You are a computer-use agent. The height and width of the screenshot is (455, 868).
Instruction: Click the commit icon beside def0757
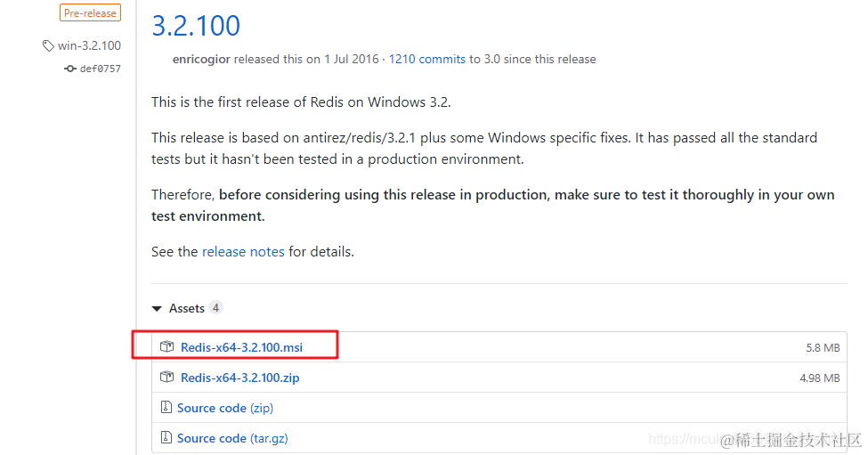click(70, 69)
